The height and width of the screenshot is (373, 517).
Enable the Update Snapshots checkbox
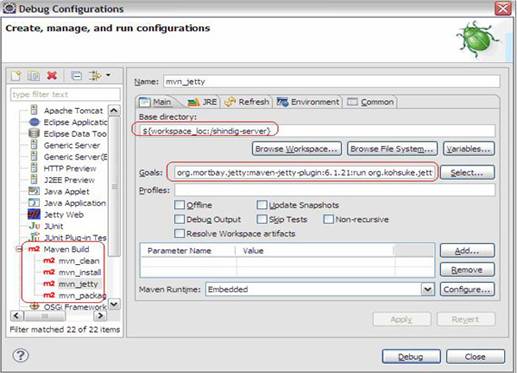pos(262,205)
